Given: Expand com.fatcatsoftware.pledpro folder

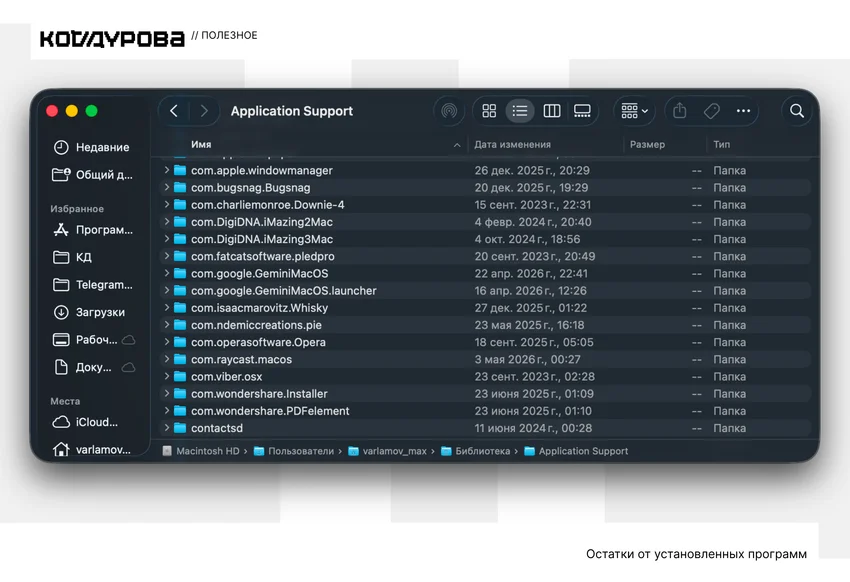Looking at the screenshot, I should click(167, 256).
